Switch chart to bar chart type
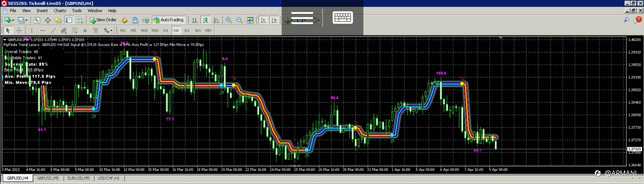Viewport: 644px width, 184px height. (194, 20)
